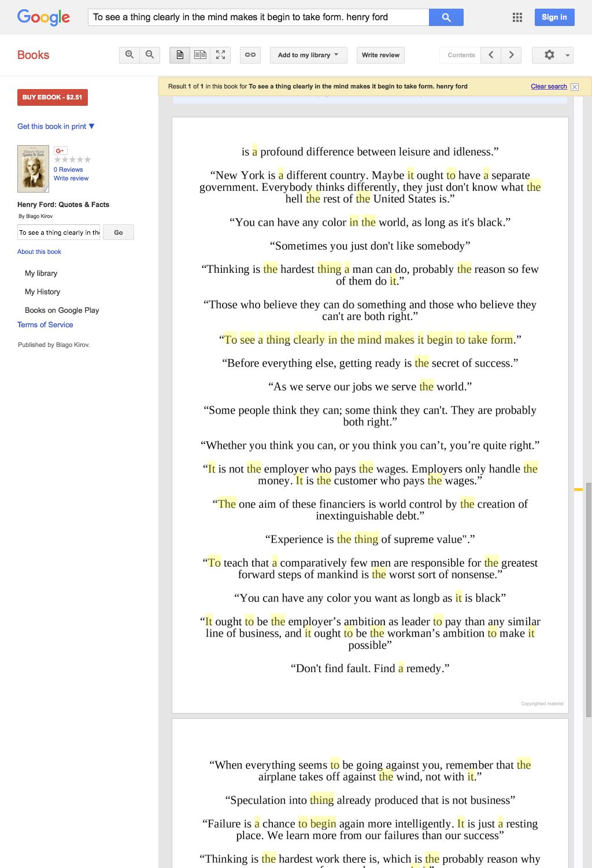The width and height of the screenshot is (592, 868).
Task: Click the Henry Ford book cover thumbnail
Action: pos(33,168)
